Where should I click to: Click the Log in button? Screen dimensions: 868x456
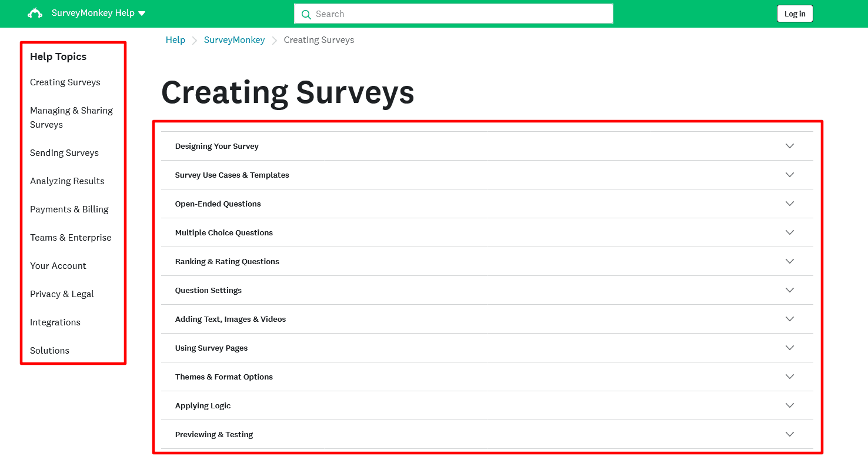[794, 13]
